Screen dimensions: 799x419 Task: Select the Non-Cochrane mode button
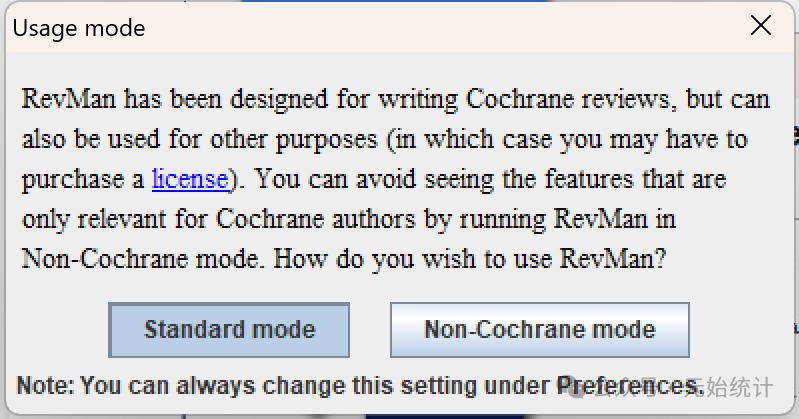[539, 330]
